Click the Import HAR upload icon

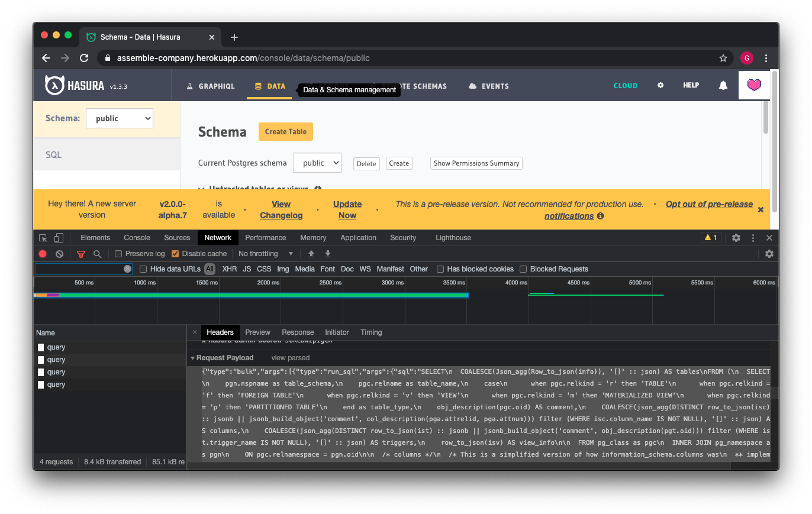pos(311,254)
